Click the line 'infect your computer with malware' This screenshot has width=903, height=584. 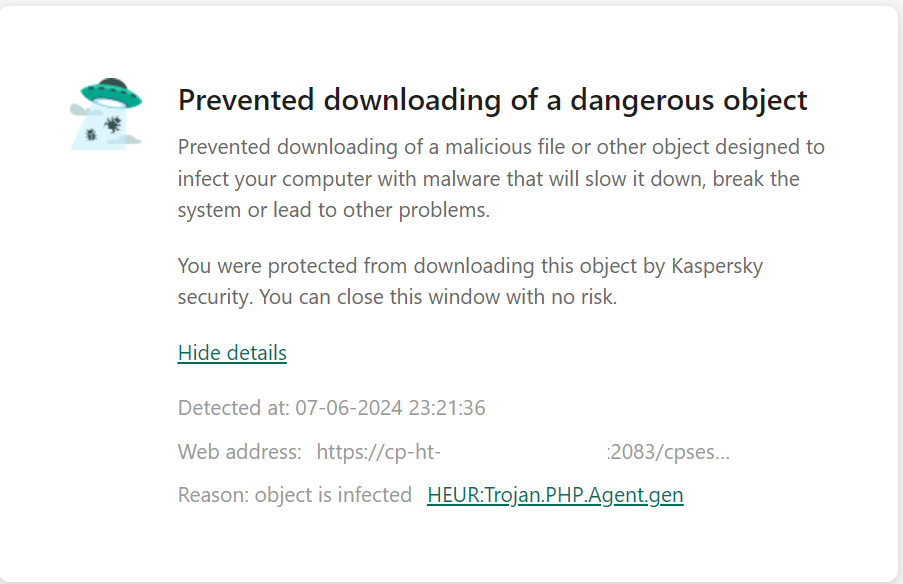pyautogui.click(x=488, y=179)
